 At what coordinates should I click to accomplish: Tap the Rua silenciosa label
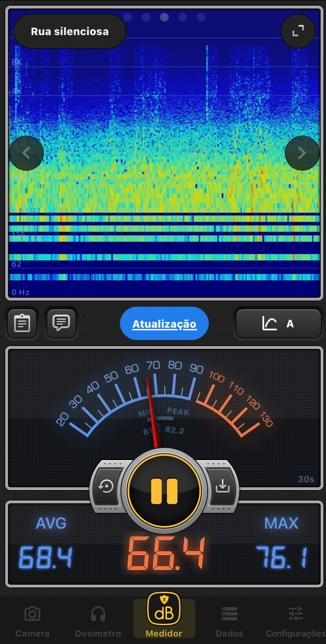click(70, 32)
